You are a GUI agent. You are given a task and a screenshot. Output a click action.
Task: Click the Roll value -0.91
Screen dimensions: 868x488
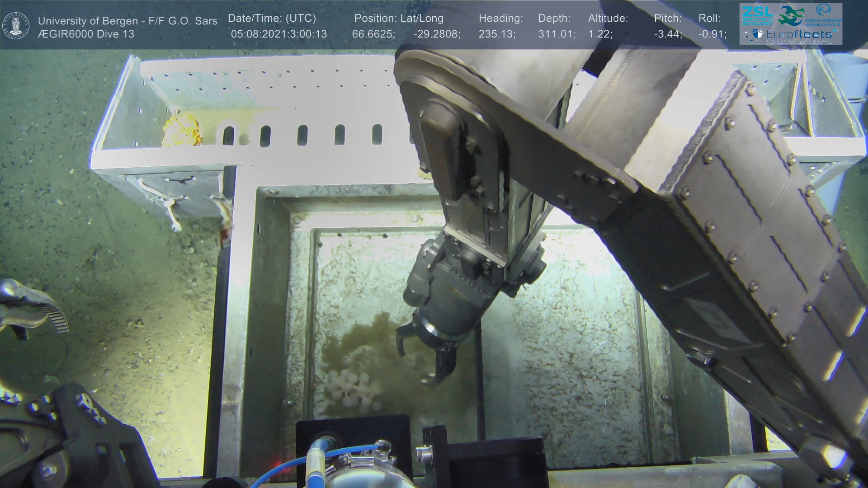712,34
